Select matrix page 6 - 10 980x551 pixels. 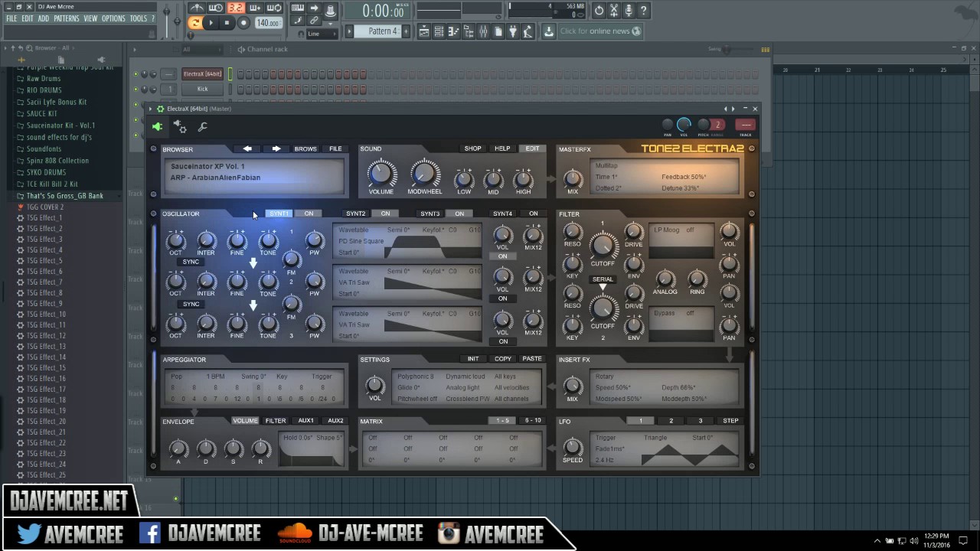point(533,420)
